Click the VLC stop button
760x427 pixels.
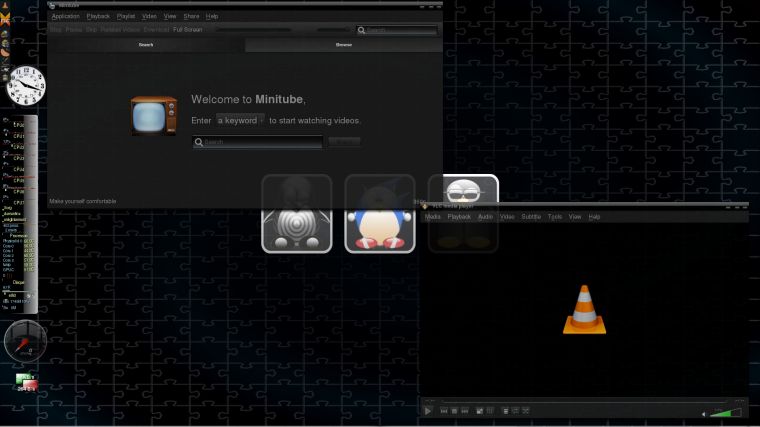pyautogui.click(x=454, y=411)
